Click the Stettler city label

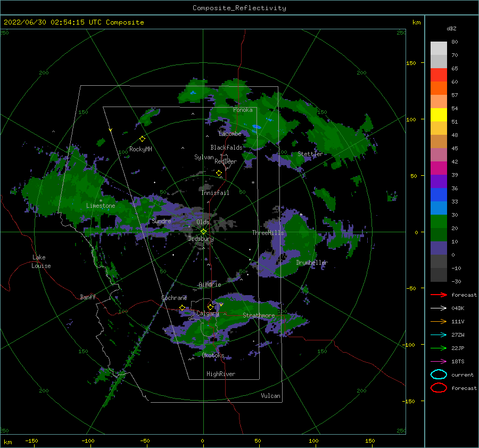point(310,154)
